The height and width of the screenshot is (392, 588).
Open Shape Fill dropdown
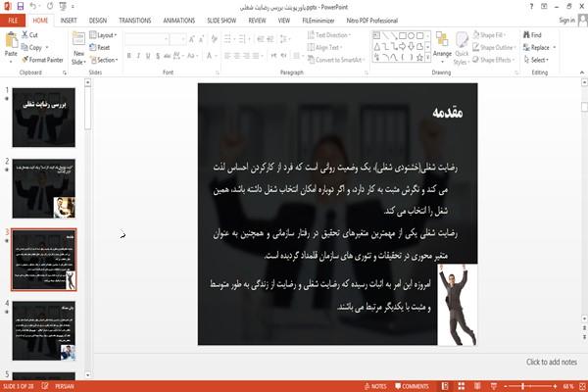489,35
